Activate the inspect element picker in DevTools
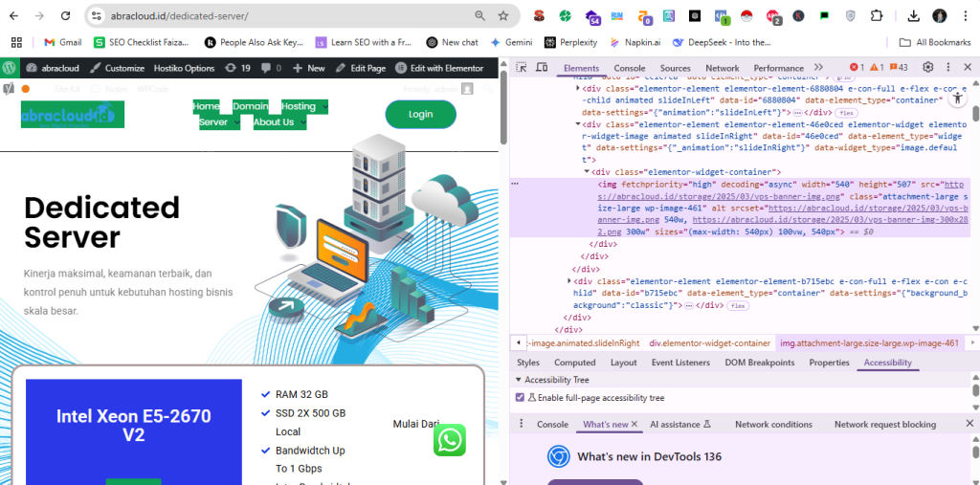980x485 pixels. [x=522, y=68]
